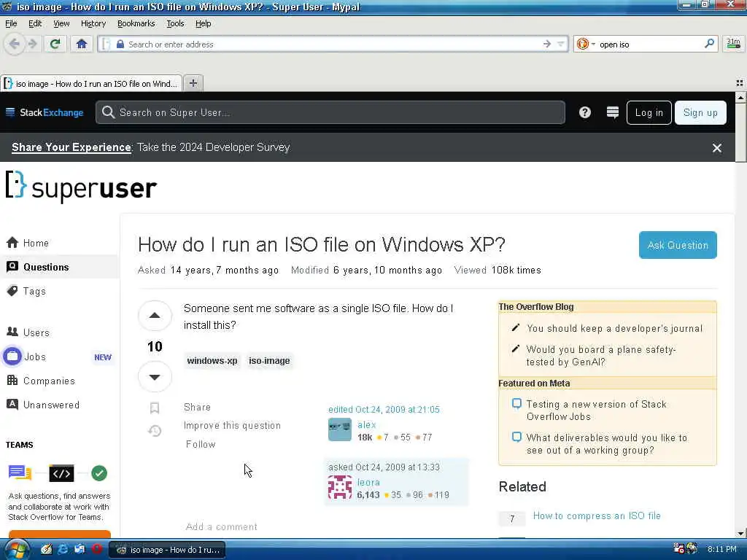
Task: Click the Super User logo
Action: (x=81, y=187)
